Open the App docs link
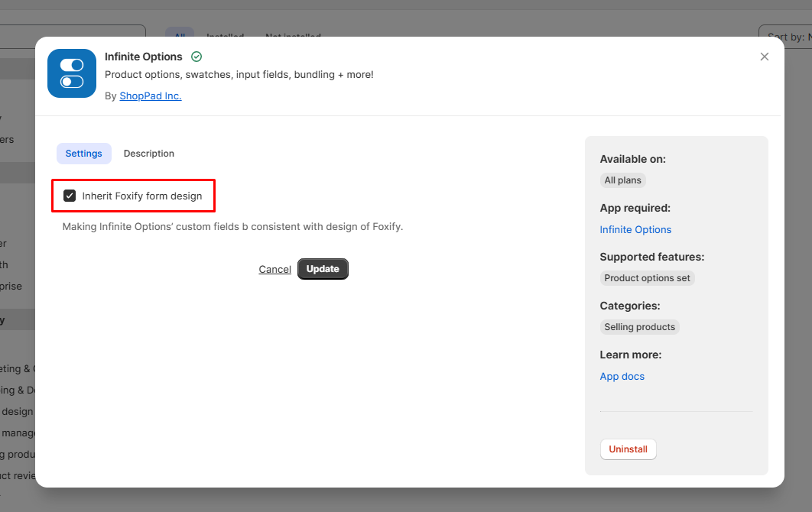 click(x=622, y=376)
